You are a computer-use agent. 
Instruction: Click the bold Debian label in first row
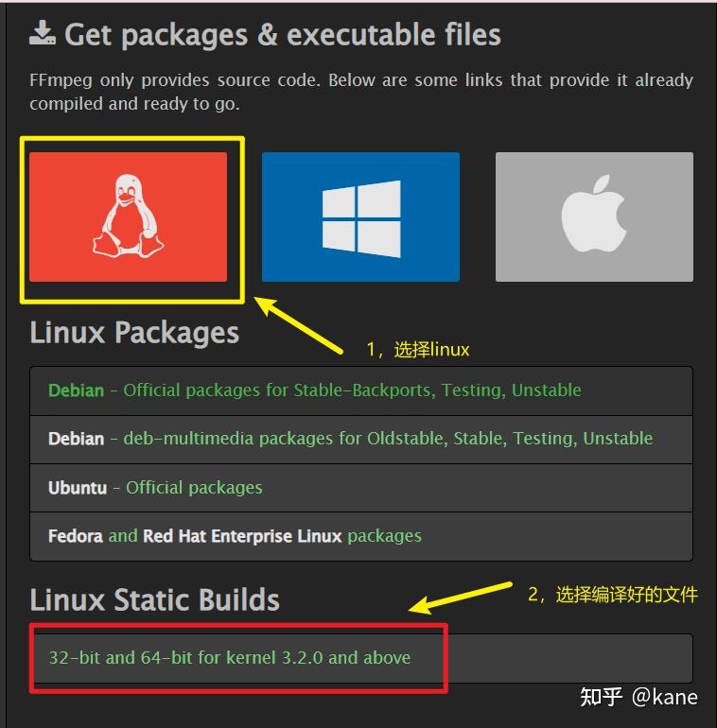tap(77, 390)
